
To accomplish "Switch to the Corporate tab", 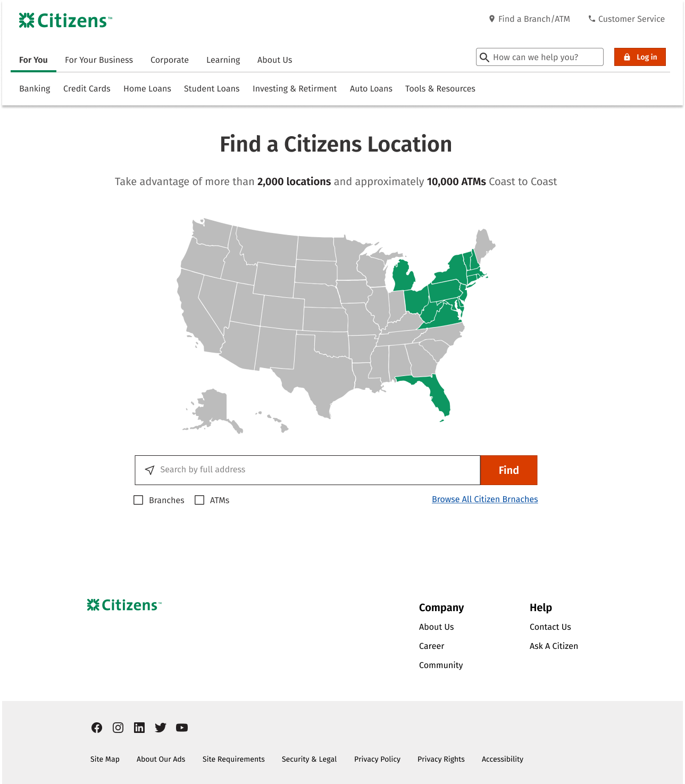I will click(170, 60).
